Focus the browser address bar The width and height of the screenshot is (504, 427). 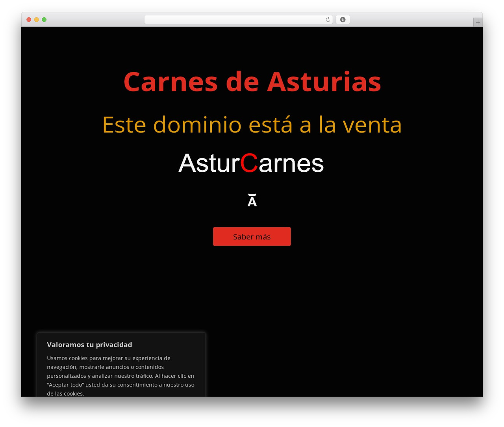[238, 20]
